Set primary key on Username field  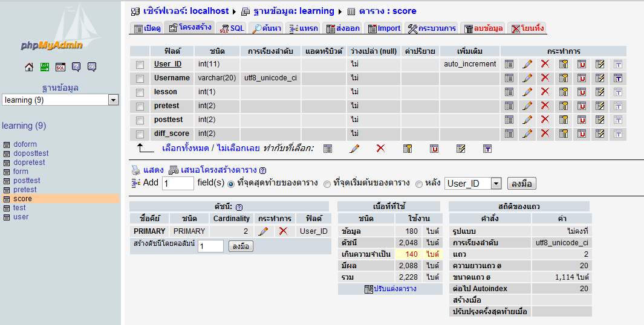[x=564, y=78]
